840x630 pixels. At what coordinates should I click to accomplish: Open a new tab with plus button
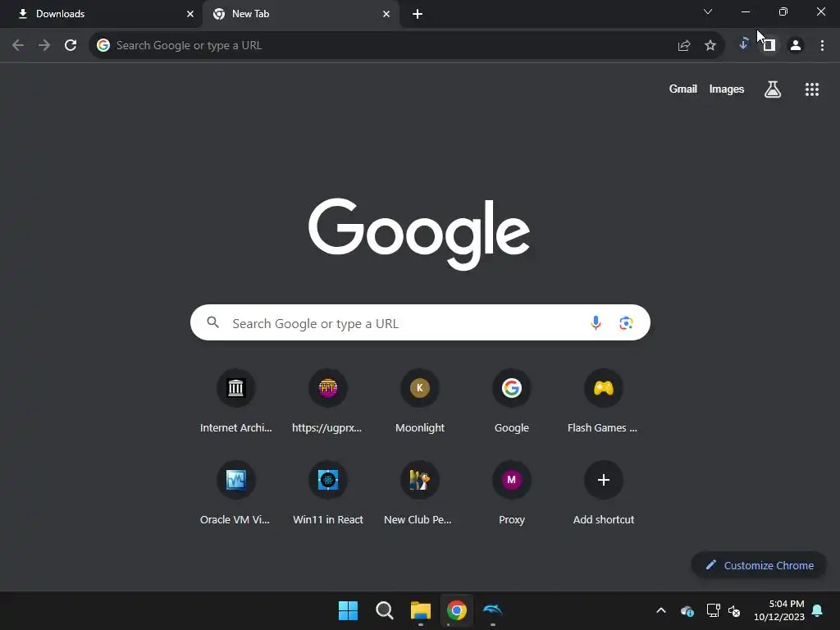(x=418, y=14)
